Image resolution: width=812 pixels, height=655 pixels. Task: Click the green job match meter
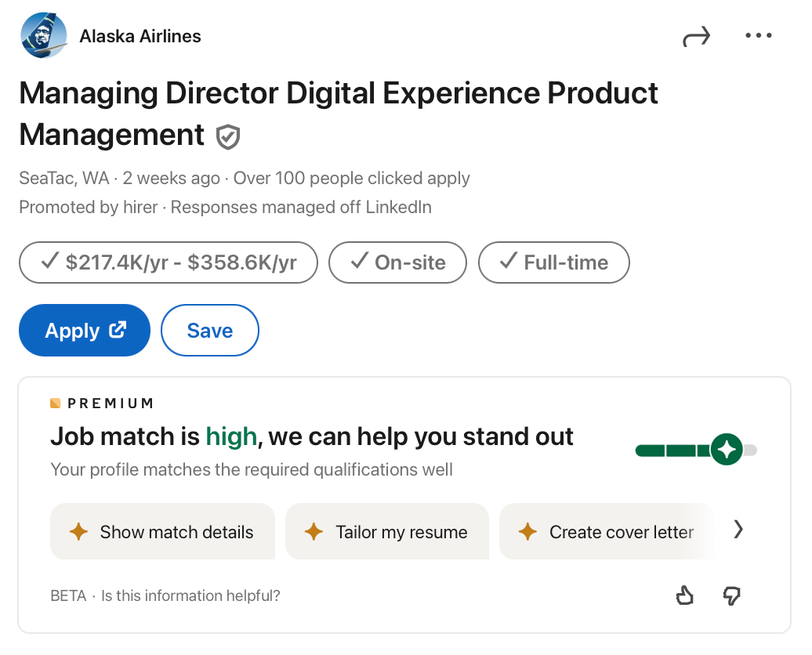(695, 451)
